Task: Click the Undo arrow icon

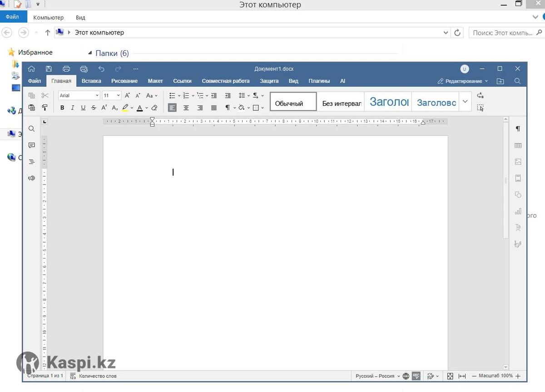Action: (101, 69)
